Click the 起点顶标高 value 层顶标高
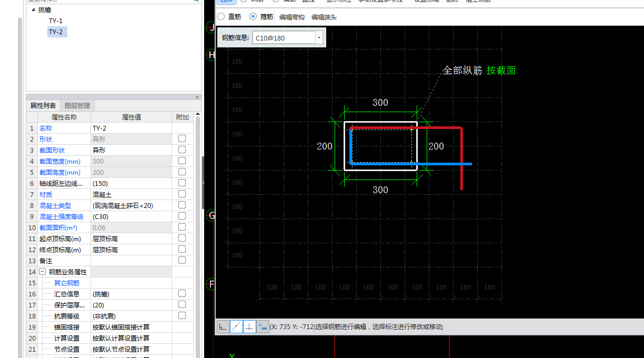The image size is (644, 358). (131, 238)
